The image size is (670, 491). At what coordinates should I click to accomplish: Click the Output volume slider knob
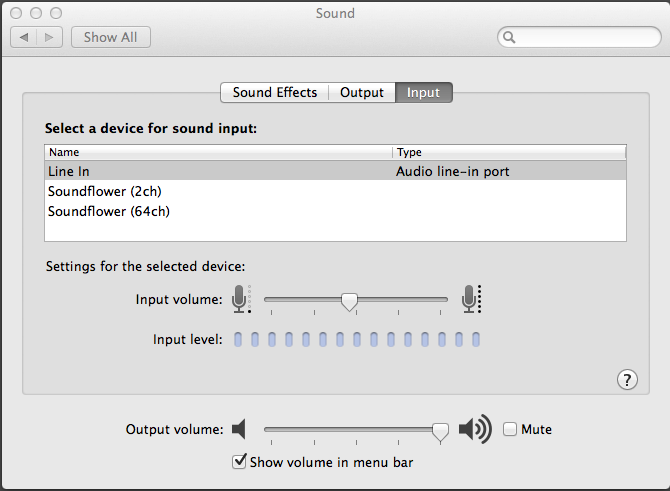[x=440, y=430]
